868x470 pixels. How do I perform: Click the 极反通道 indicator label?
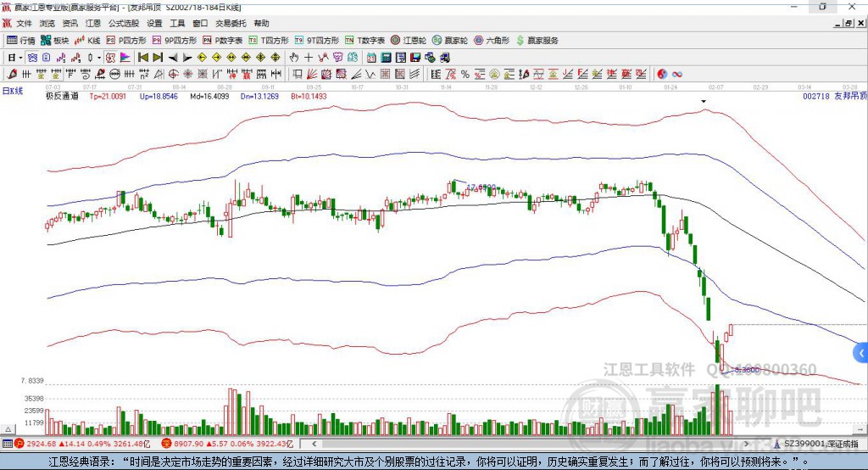pos(62,96)
